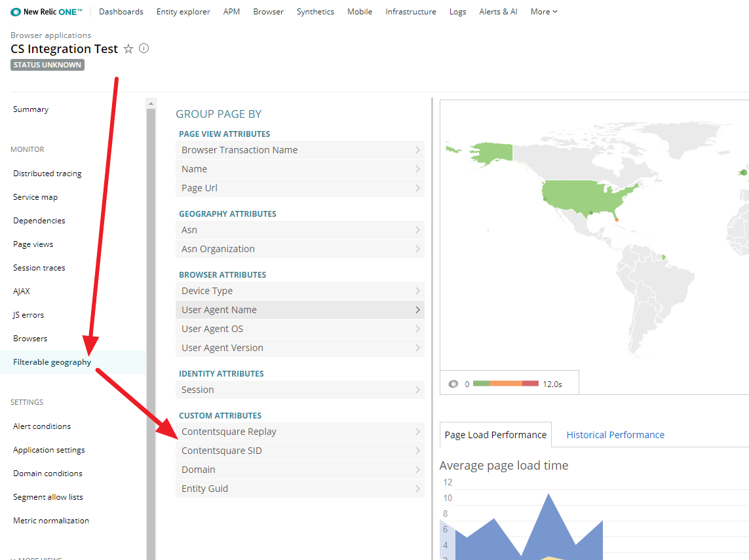Expand the Entity Guid attribute row
749x560 pixels.
pos(300,489)
